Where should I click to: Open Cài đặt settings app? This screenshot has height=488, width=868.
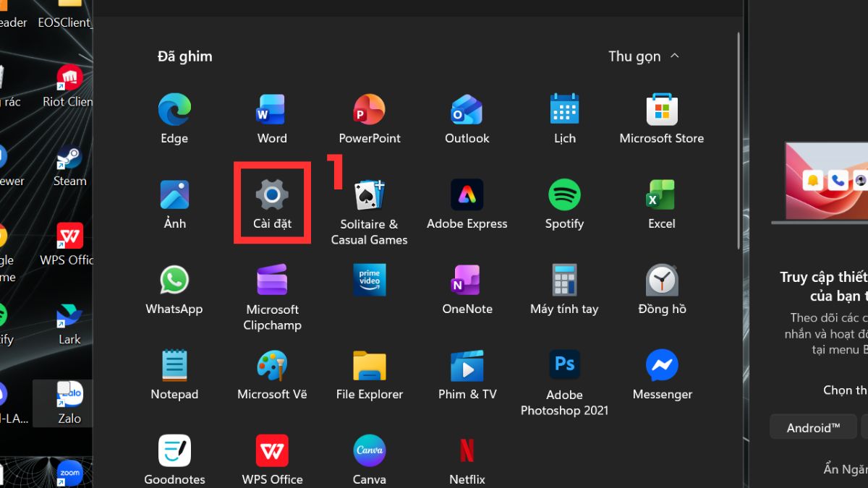click(x=272, y=205)
